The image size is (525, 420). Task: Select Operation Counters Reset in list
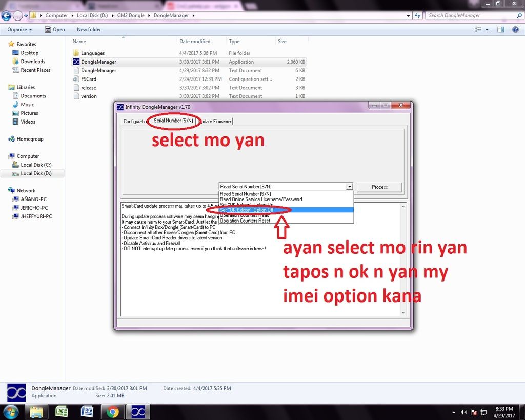(x=245, y=221)
